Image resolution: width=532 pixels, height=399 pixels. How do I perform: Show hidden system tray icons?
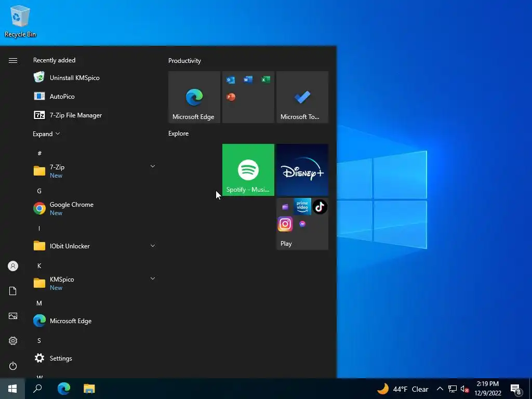point(440,389)
